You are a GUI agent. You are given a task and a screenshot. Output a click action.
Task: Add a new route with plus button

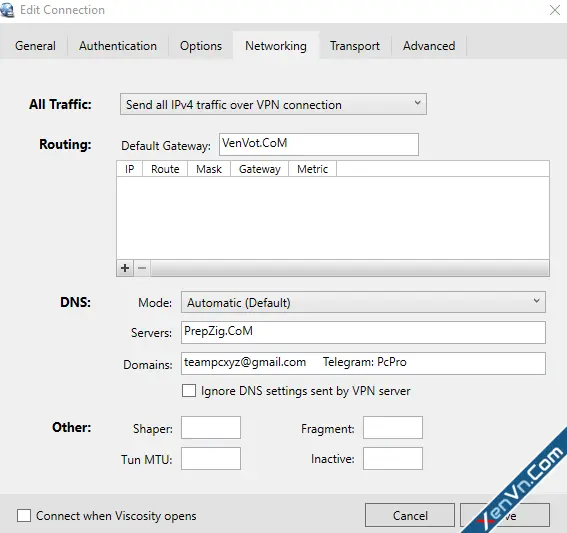(125, 268)
